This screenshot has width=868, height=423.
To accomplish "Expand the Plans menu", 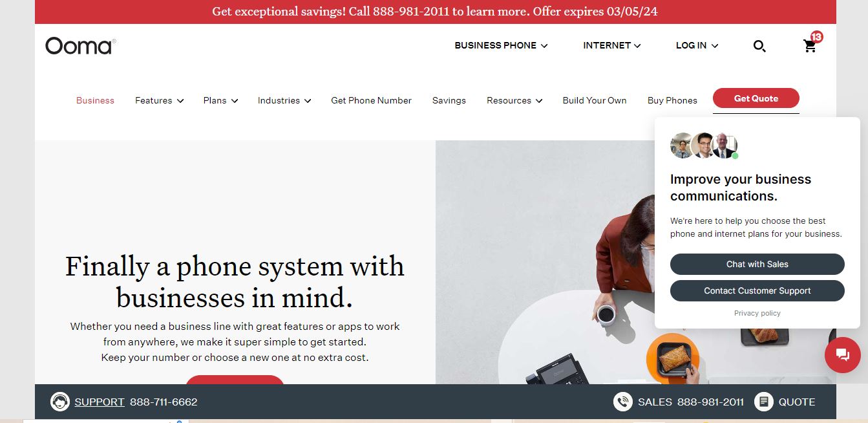I will [x=220, y=100].
